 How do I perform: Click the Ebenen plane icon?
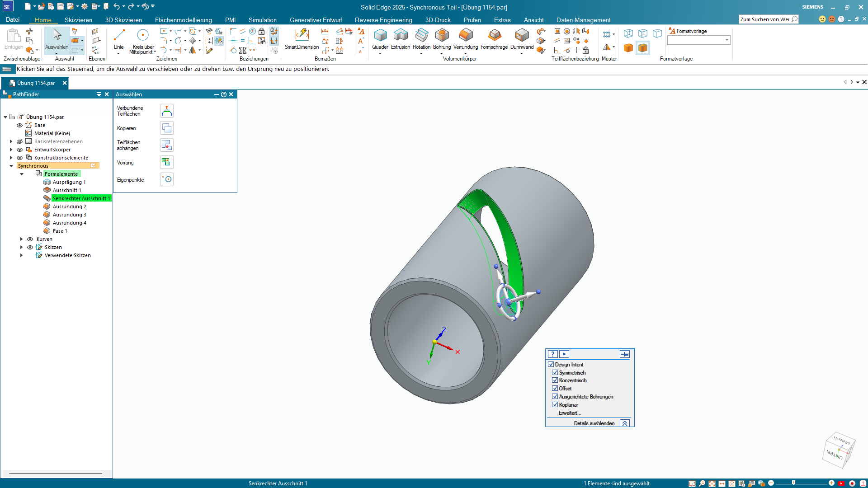[95, 32]
